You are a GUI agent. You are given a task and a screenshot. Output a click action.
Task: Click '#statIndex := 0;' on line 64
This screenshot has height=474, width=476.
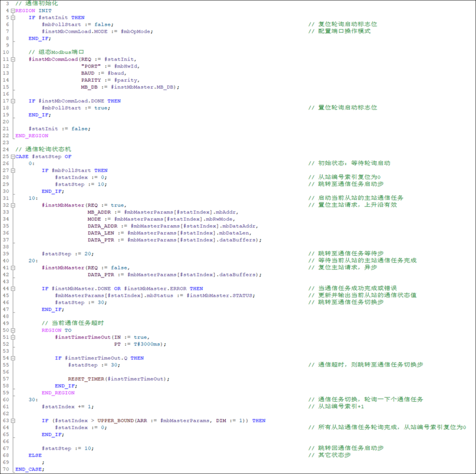(81, 428)
